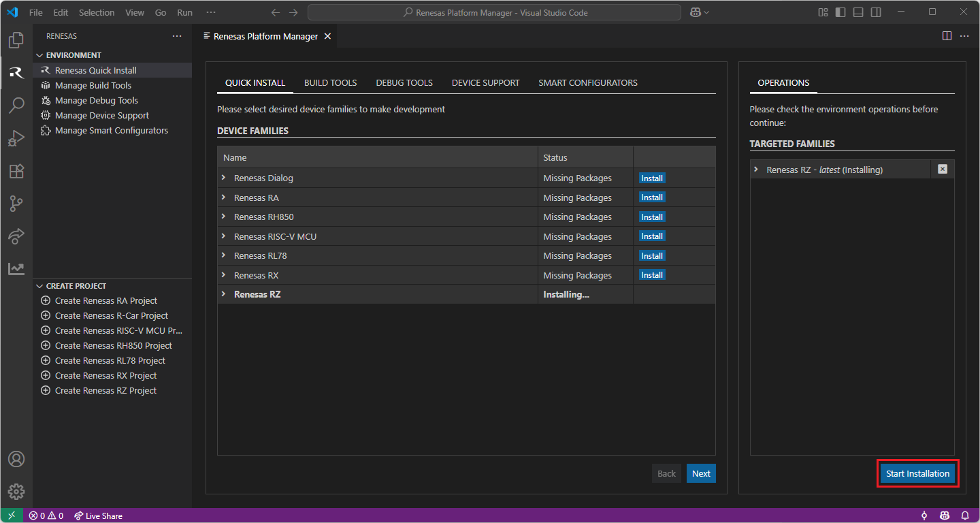Image resolution: width=980 pixels, height=523 pixels.
Task: Click the command center search field
Action: click(x=494, y=12)
